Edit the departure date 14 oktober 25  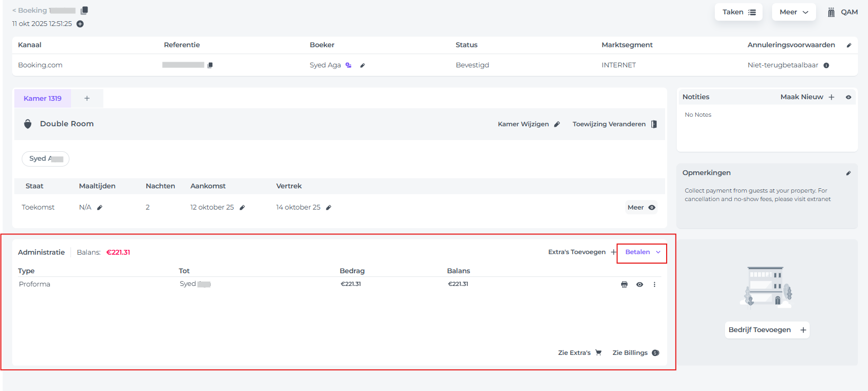pos(329,207)
